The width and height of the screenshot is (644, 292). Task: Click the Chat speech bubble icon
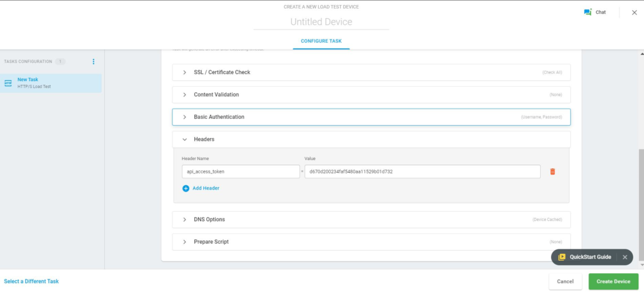[587, 12]
